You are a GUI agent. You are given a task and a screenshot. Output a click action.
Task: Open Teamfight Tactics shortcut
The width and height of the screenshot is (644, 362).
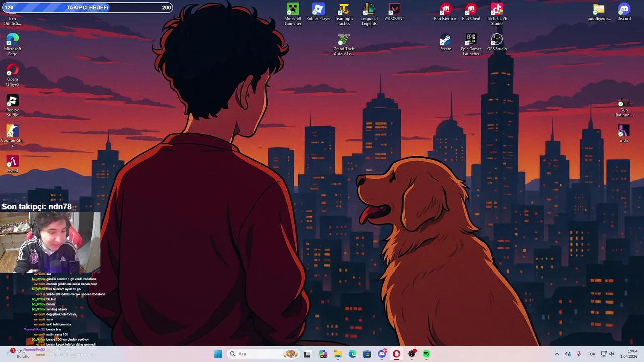[344, 14]
